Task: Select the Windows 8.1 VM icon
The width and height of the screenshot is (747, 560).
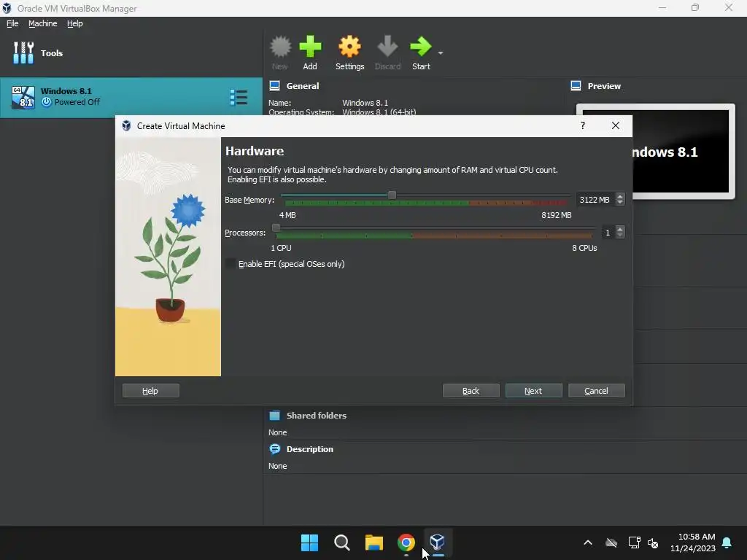Action: click(x=23, y=97)
